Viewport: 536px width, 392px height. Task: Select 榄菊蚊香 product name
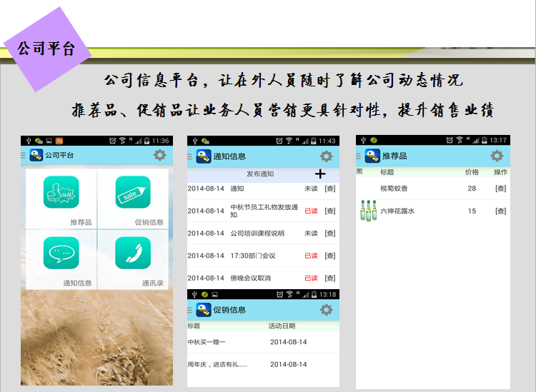point(394,189)
